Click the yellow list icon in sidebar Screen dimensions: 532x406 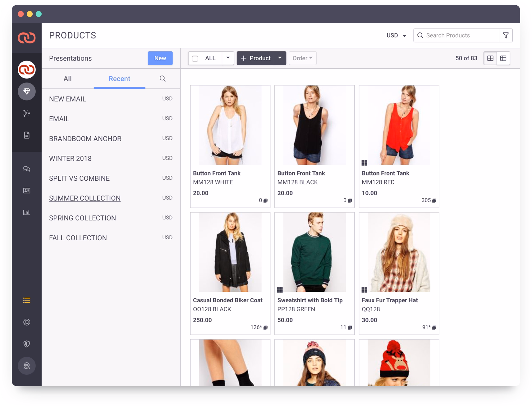(x=27, y=300)
